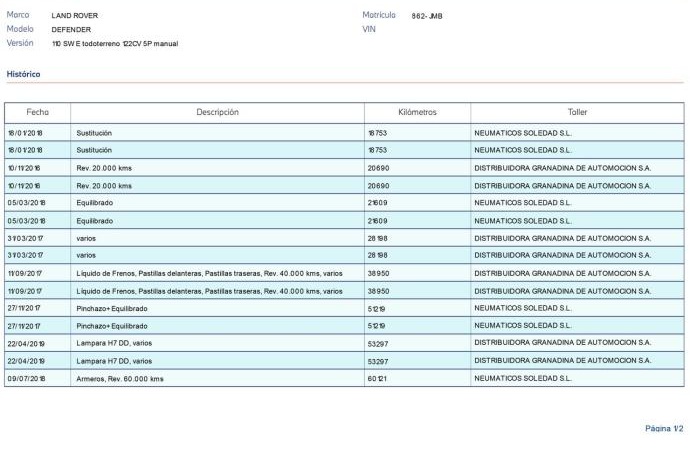Screen dimensions: 690x460
Task: Select the 110 SW E todoterreno version text
Action: pos(115,44)
